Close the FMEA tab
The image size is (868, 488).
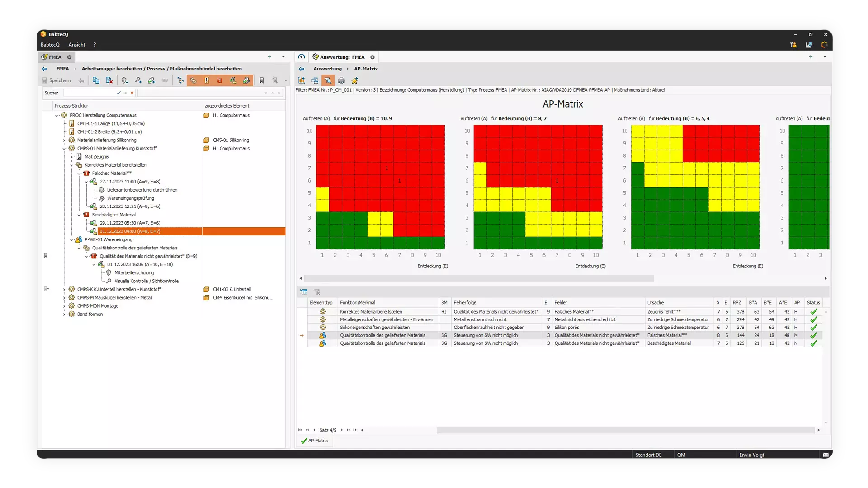(x=70, y=57)
